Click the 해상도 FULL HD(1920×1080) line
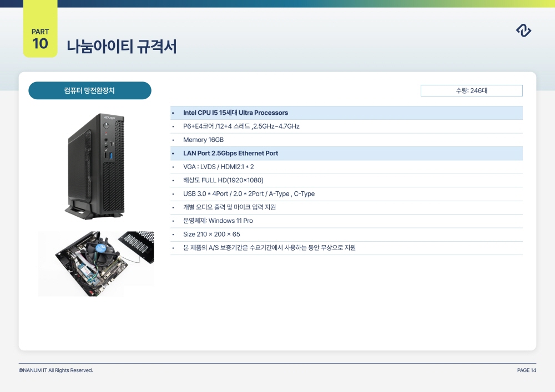Screen dimensions: 555x392 (x=223, y=180)
